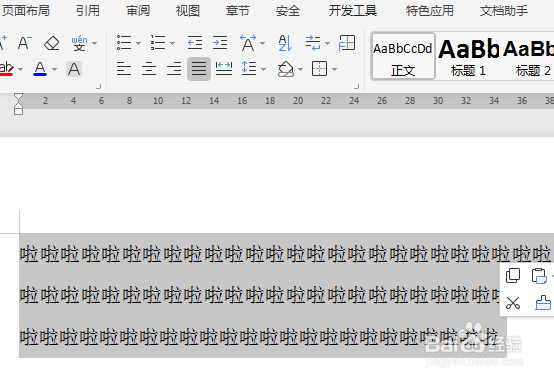554x381 pixels.
Task: Click the phonetic guide wén icon
Action: (79, 43)
